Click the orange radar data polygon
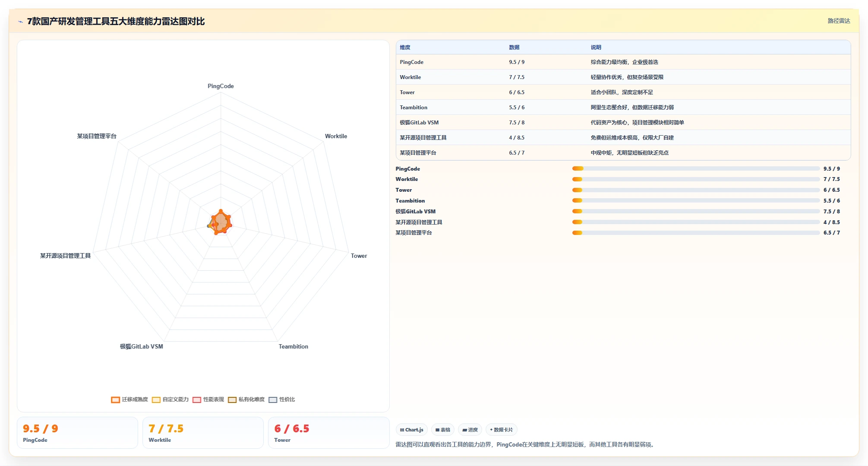This screenshot has height=466, width=868. tap(221, 222)
